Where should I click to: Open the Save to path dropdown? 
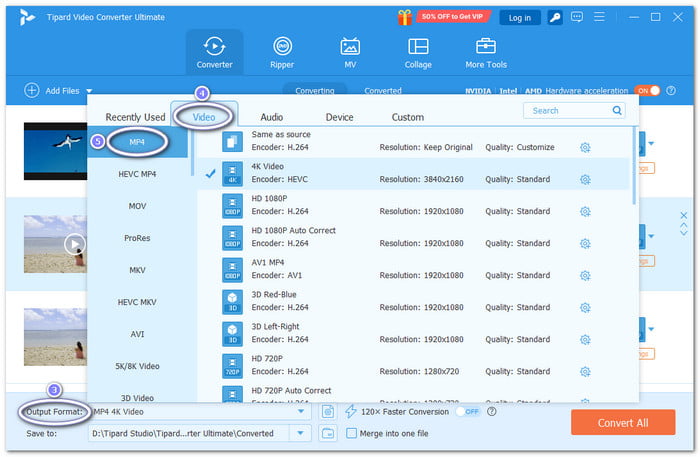point(300,433)
